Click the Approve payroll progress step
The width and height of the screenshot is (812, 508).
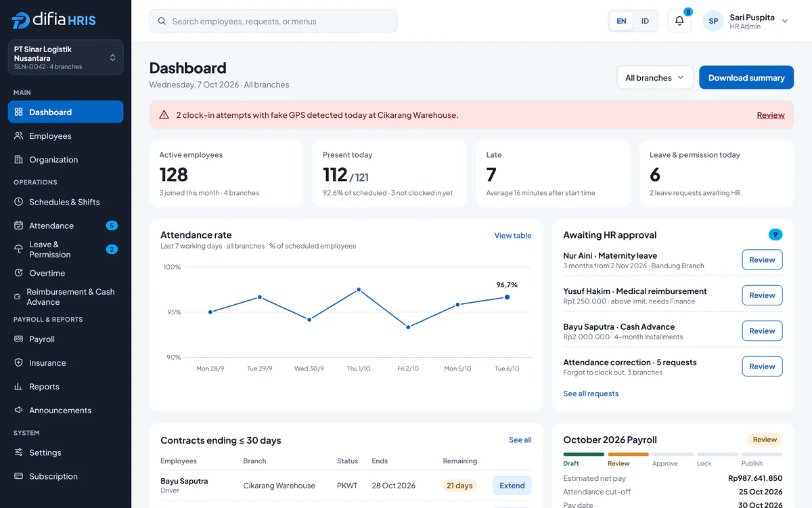tap(673, 459)
